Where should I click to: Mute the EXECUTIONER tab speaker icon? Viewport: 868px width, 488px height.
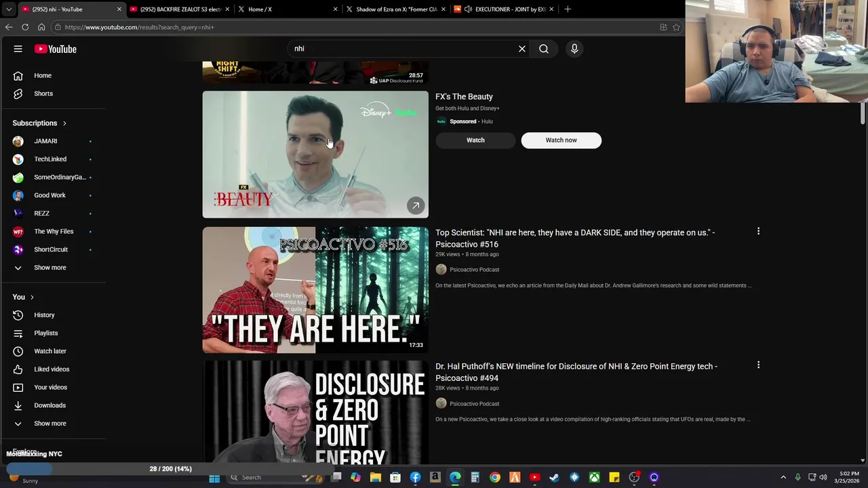(x=468, y=9)
